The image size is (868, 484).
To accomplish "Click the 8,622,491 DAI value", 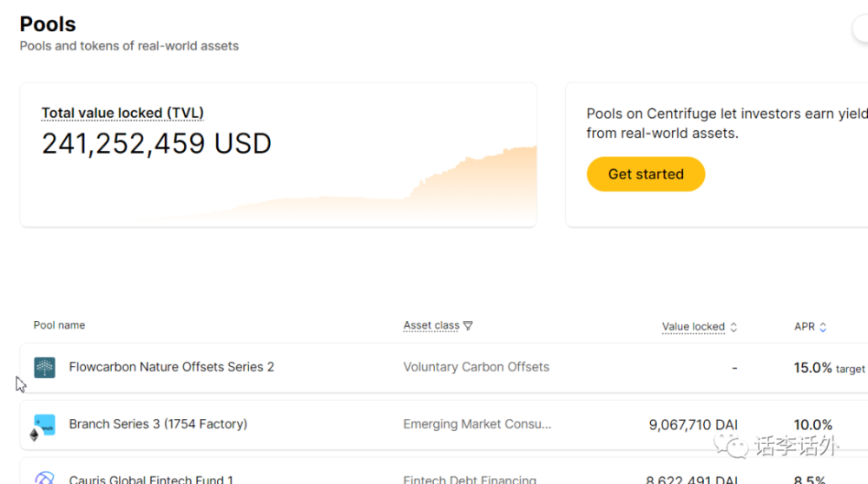I will [692, 480].
